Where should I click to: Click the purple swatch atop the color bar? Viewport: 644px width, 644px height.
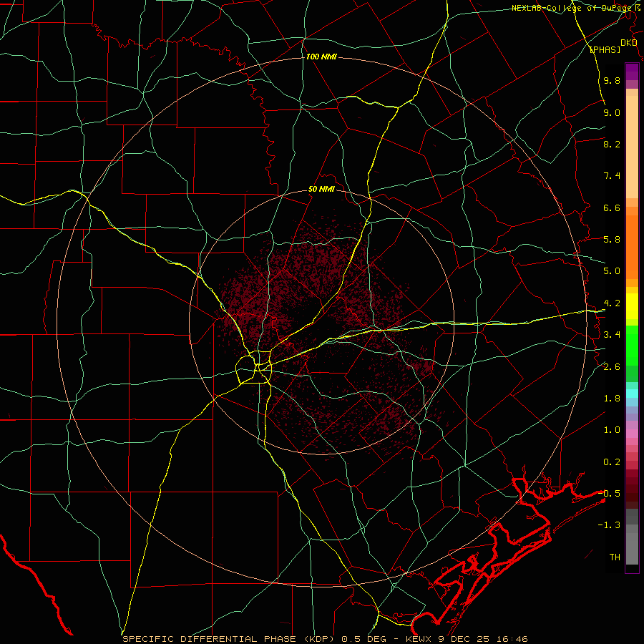[632, 72]
